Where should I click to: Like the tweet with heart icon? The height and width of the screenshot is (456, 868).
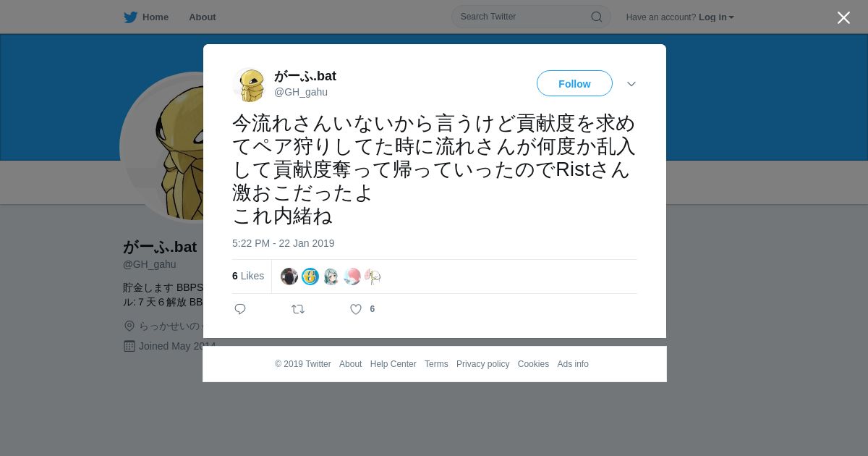click(356, 309)
